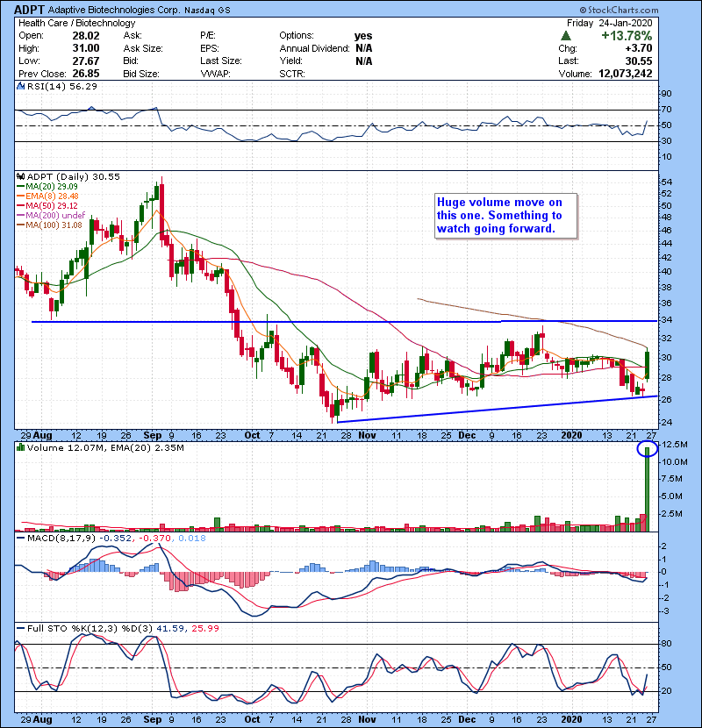Click the 80 label on stochastic axis

pyautogui.click(x=666, y=644)
